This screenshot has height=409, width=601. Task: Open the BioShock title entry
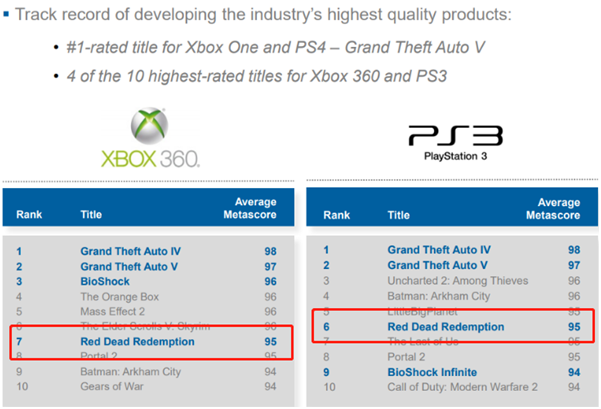pyautogui.click(x=108, y=281)
